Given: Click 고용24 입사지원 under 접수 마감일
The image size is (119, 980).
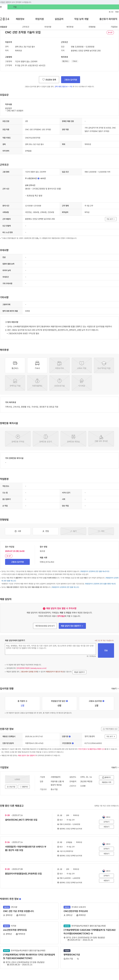Looking at the screenshot, I should [x=17, y=562].
